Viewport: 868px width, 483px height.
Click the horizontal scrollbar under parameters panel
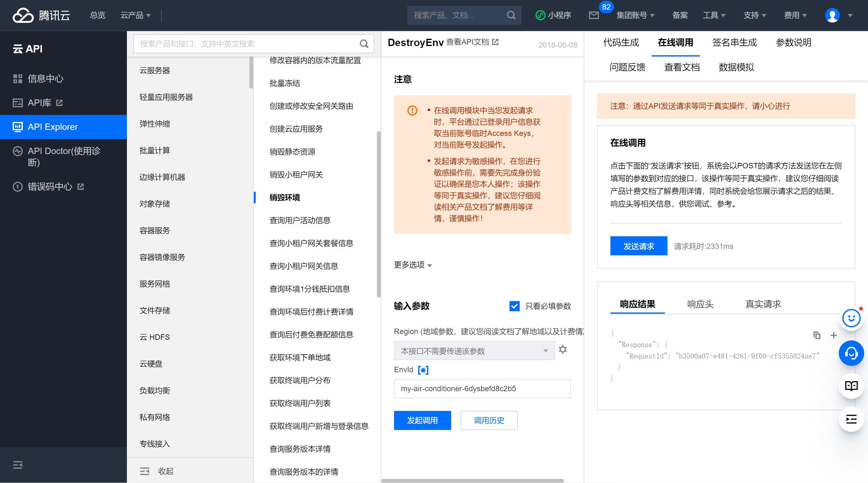(472, 481)
